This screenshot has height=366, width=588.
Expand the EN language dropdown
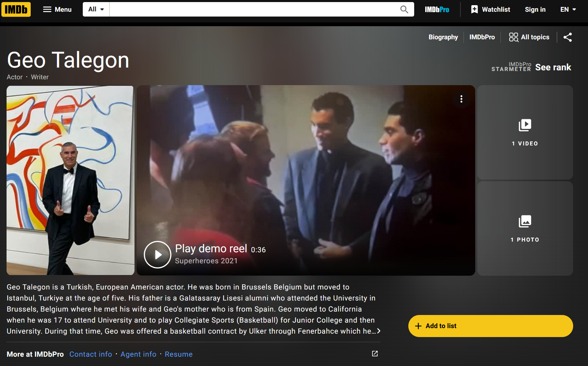pos(568,10)
